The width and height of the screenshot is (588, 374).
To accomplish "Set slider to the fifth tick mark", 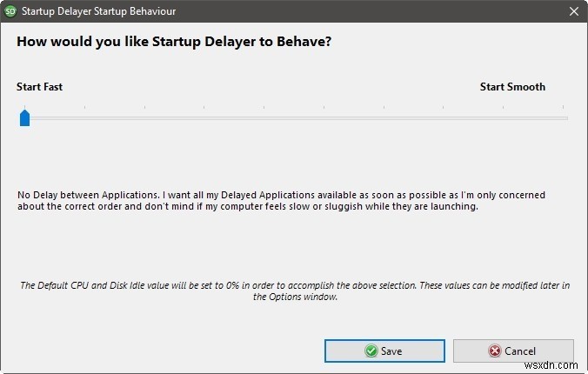I will 265,117.
